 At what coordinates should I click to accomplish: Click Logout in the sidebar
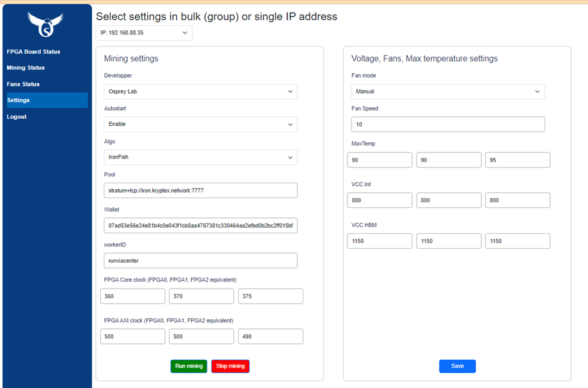coord(16,117)
